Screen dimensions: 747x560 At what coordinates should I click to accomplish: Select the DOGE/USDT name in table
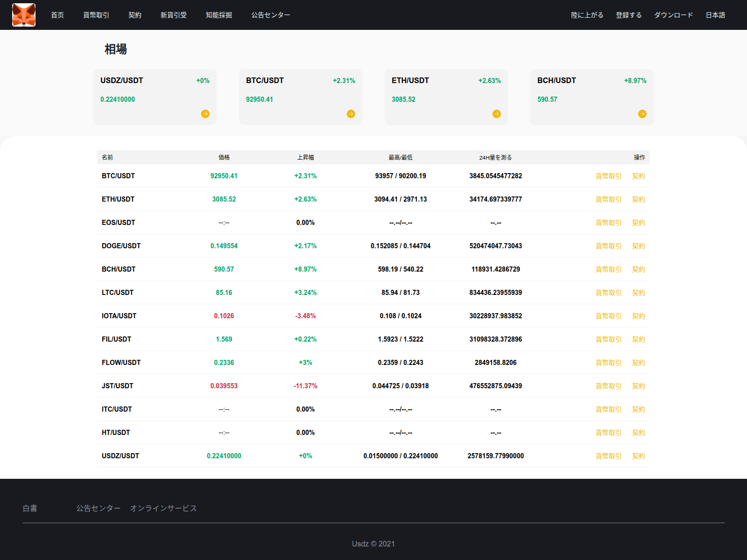tap(121, 246)
